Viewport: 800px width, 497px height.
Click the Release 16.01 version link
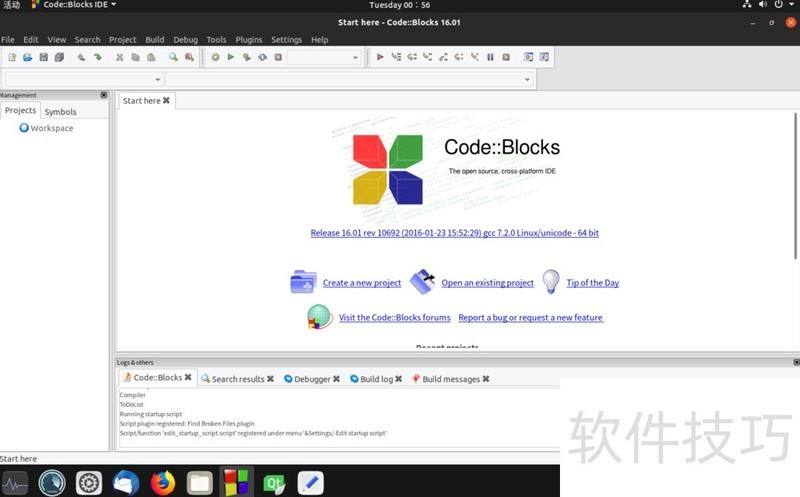click(455, 233)
